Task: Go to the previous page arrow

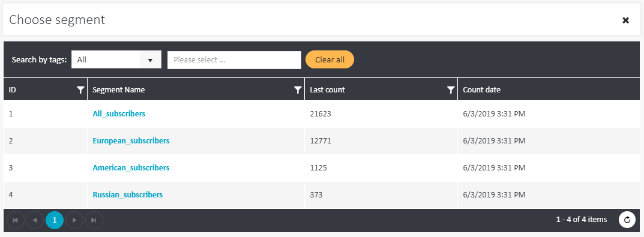Action: pos(35,220)
